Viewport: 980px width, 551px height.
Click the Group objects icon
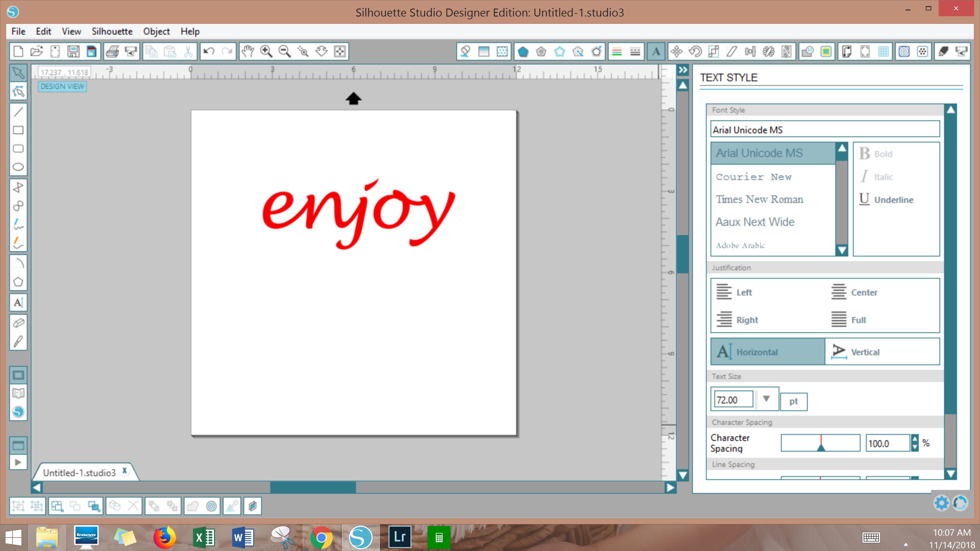pyautogui.click(x=18, y=506)
